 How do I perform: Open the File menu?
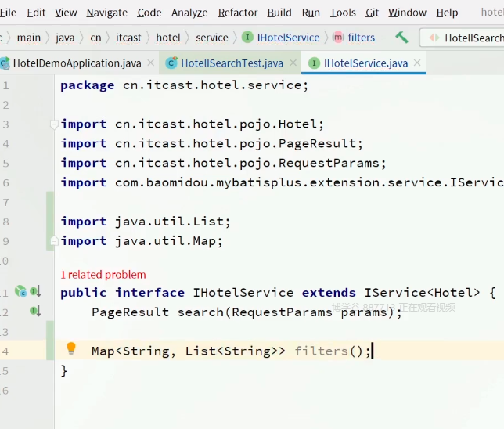click(8, 13)
